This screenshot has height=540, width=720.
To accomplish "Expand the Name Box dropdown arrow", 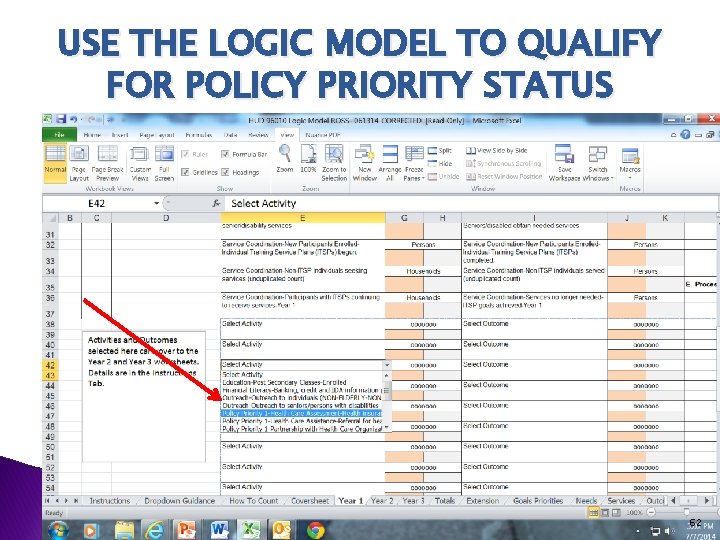I will pyautogui.click(x=157, y=203).
